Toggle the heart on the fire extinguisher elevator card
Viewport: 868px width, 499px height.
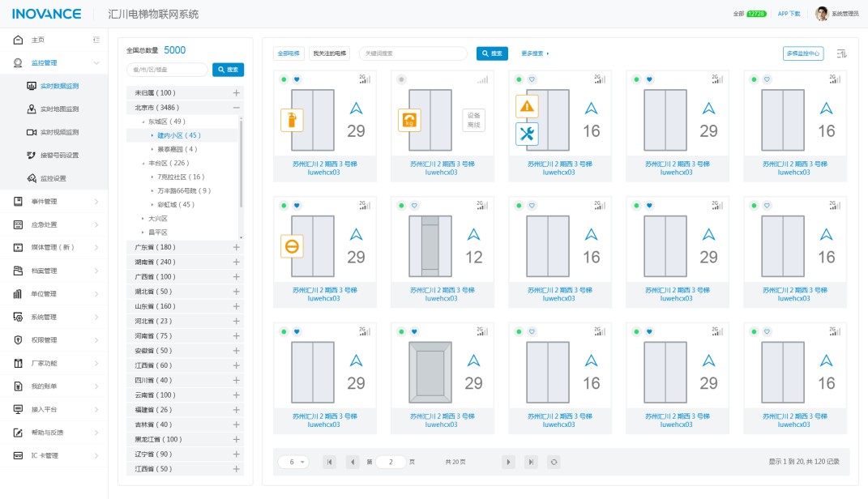pyautogui.click(x=297, y=79)
